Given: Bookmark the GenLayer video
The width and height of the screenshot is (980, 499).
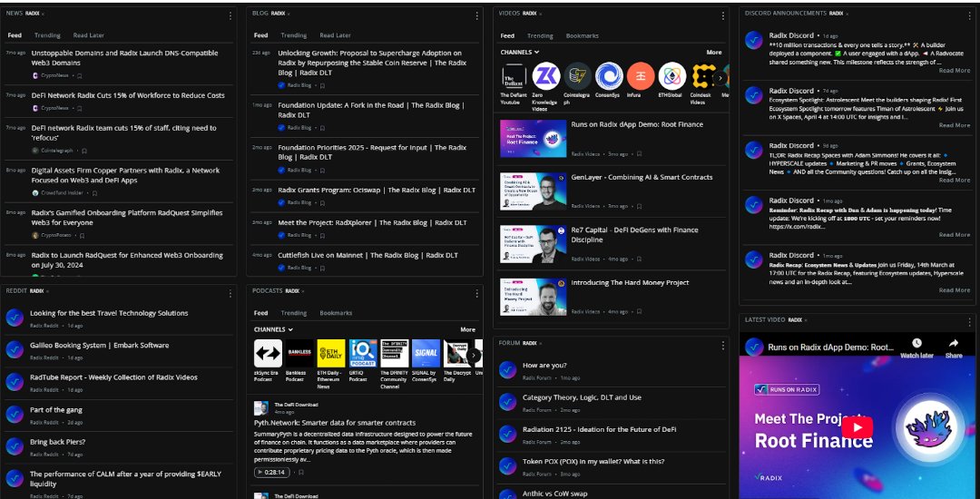Looking at the screenshot, I should (639, 206).
